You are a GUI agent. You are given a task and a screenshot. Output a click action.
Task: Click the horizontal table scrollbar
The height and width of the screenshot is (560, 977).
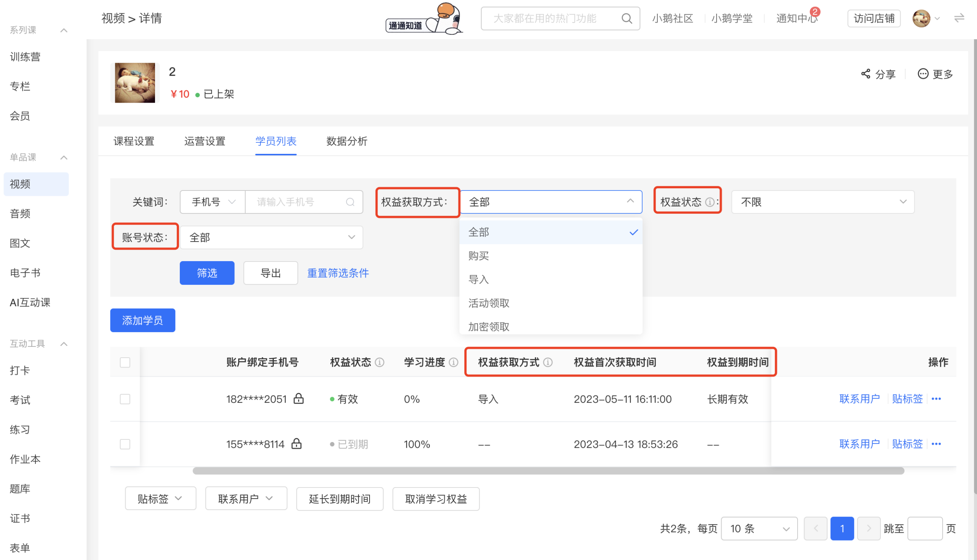coord(548,471)
